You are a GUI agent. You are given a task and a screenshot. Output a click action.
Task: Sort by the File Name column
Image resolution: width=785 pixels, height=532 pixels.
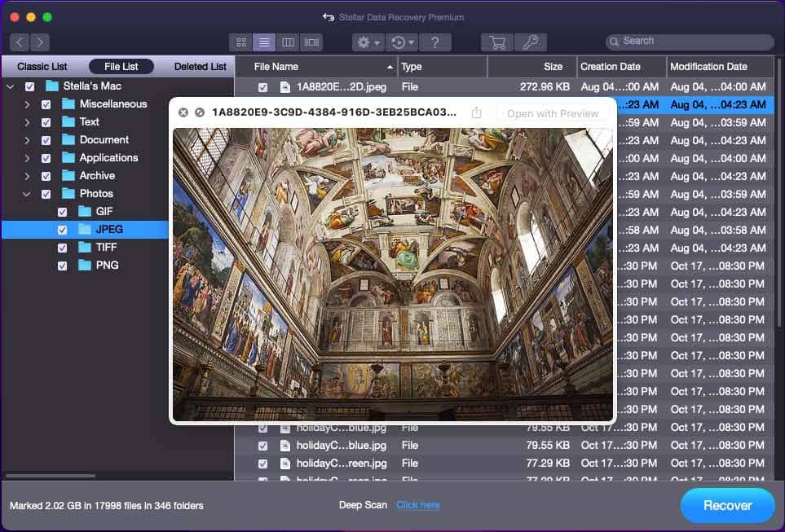pos(316,67)
